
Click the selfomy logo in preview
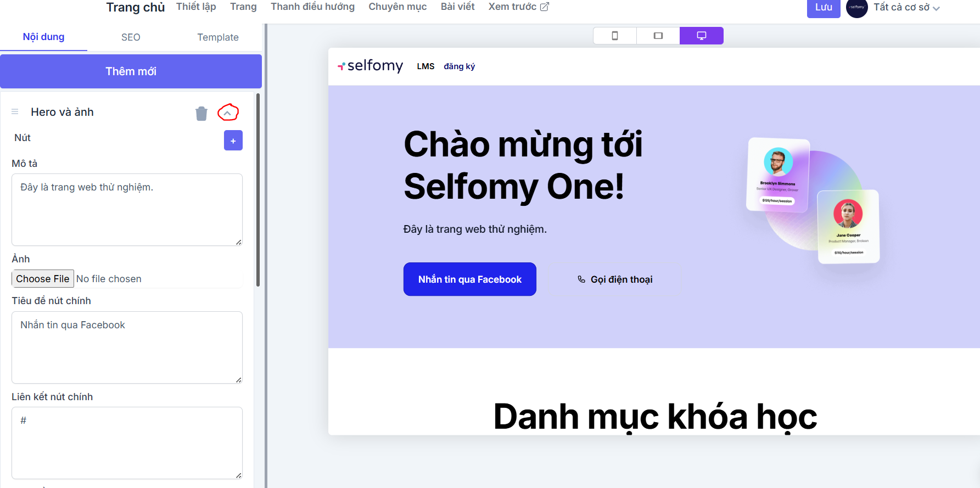click(370, 66)
